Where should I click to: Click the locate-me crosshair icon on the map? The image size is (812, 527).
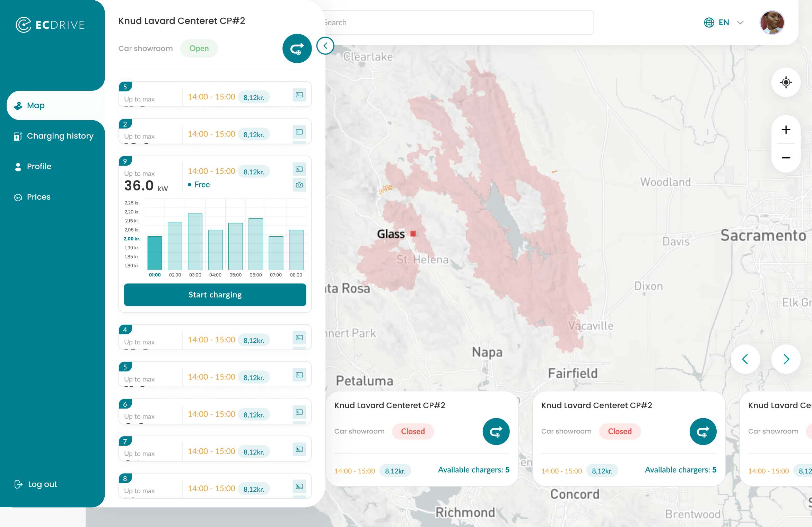pos(786,82)
